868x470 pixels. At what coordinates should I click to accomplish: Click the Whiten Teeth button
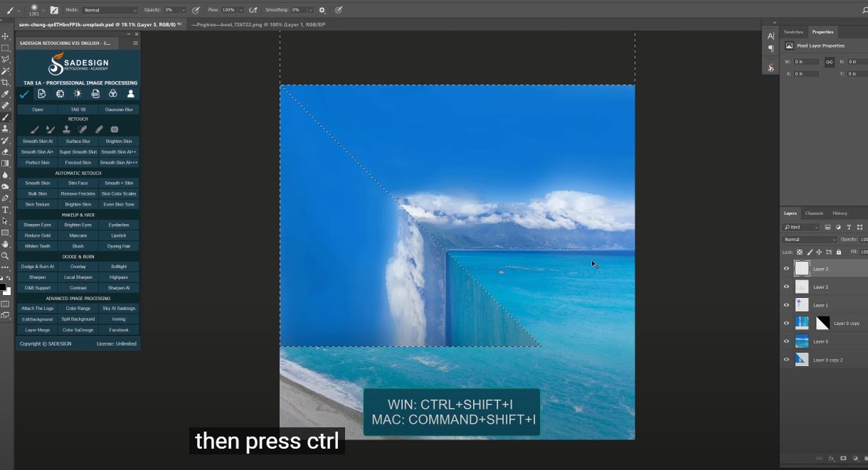tap(38, 246)
